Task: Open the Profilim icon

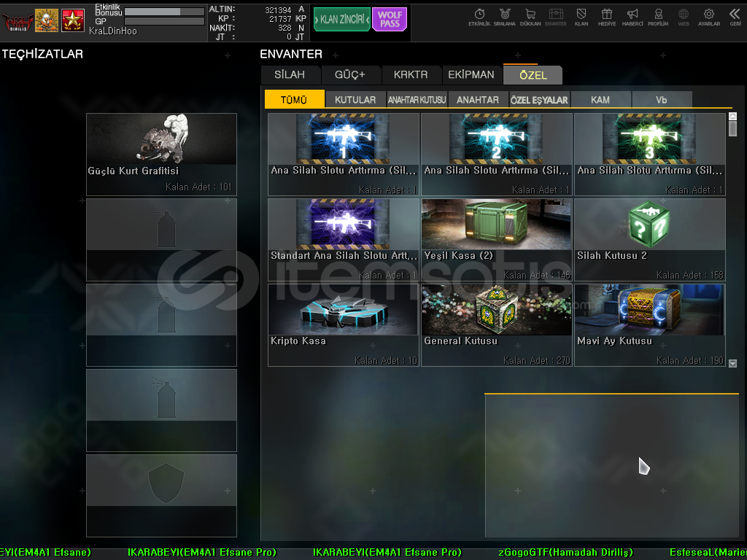Action: click(658, 17)
